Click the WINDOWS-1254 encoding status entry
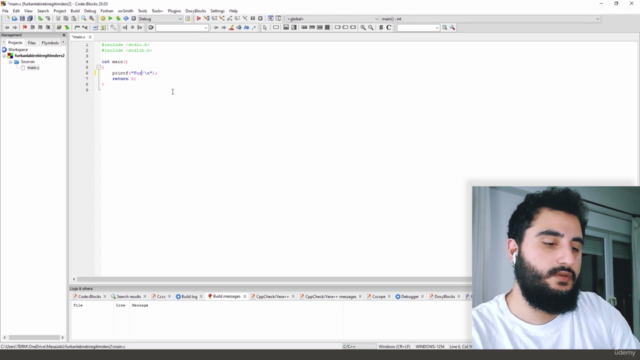The height and width of the screenshot is (360, 640). [x=430, y=347]
